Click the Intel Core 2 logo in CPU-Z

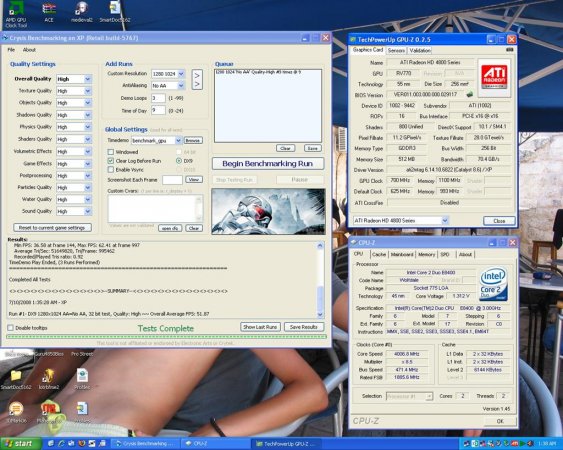pos(494,283)
